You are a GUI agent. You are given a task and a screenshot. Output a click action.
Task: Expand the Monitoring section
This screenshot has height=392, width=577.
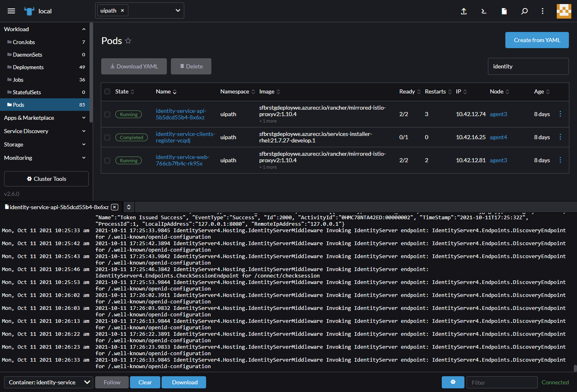pyautogui.click(x=84, y=158)
